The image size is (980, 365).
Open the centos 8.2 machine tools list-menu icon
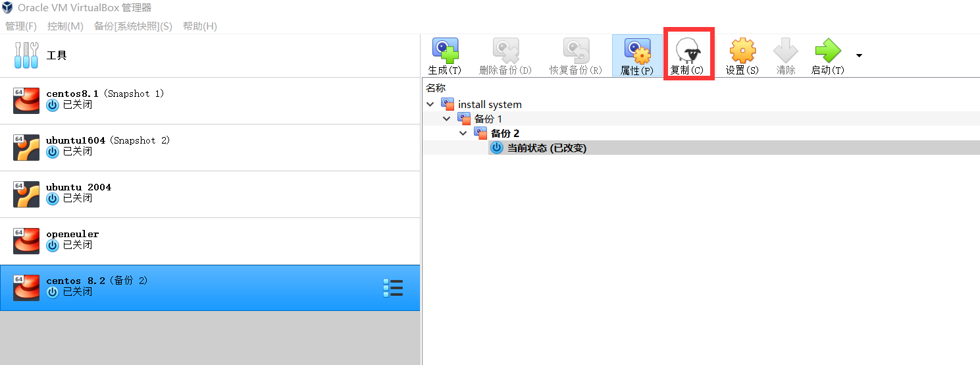click(x=393, y=288)
